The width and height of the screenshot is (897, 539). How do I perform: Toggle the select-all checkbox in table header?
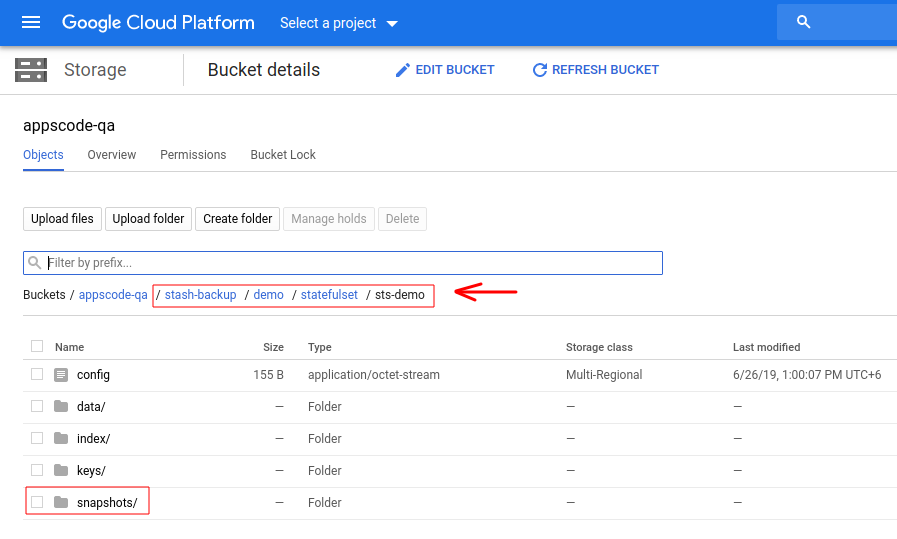click(x=37, y=346)
